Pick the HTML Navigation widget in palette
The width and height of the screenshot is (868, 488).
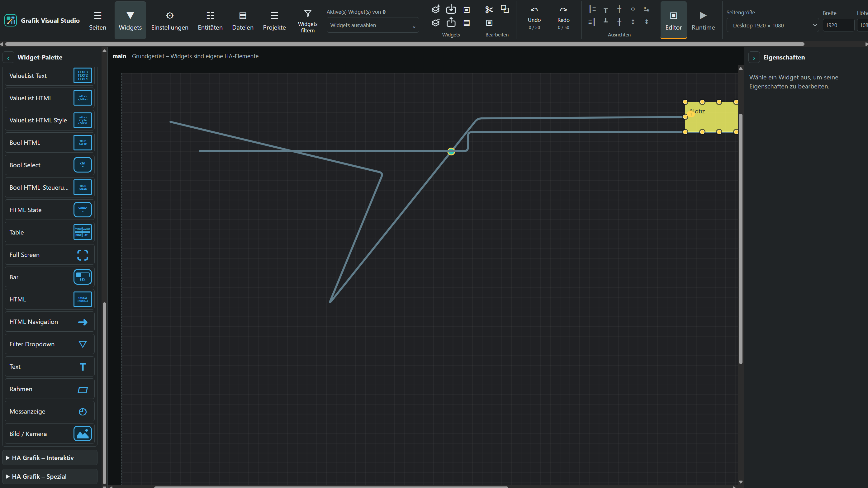click(50, 322)
